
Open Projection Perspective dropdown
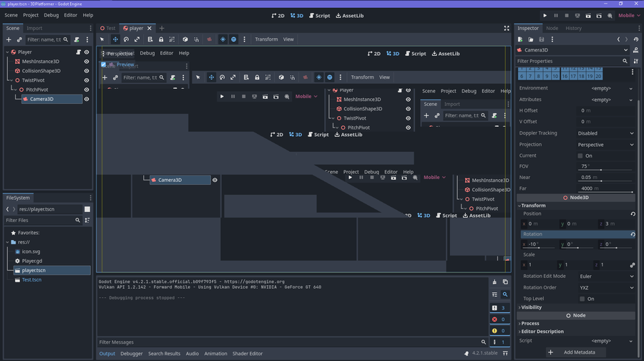click(x=606, y=145)
